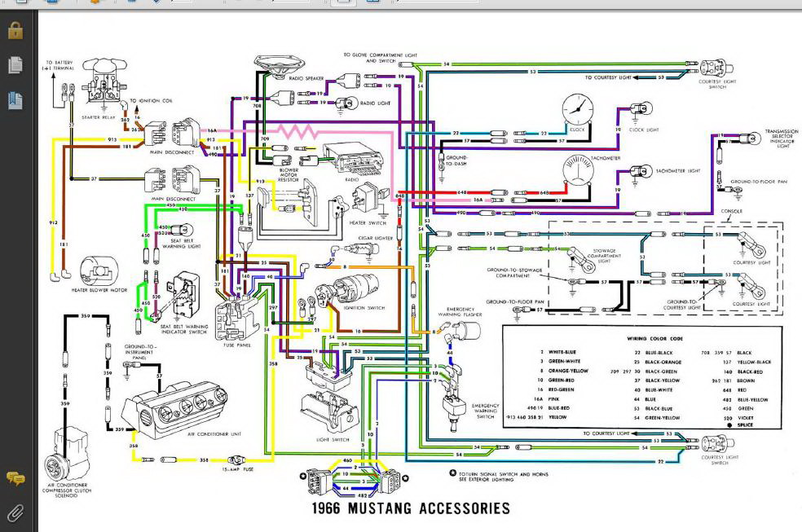Click the 'EMERGENCY WARNING SWITCH' label
This screenshot has width=802, height=532.
(x=485, y=411)
